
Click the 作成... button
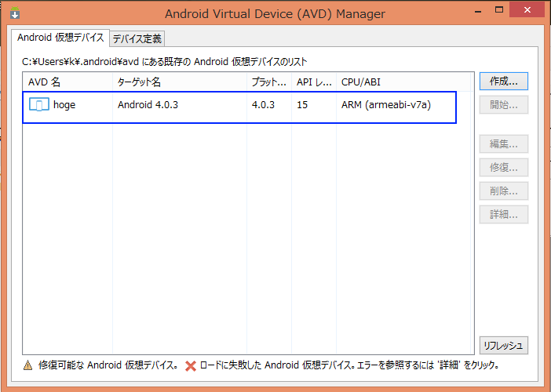point(504,82)
